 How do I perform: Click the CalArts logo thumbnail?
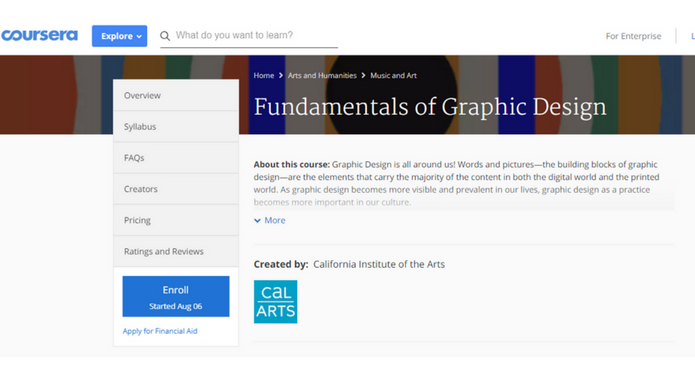pos(276,302)
